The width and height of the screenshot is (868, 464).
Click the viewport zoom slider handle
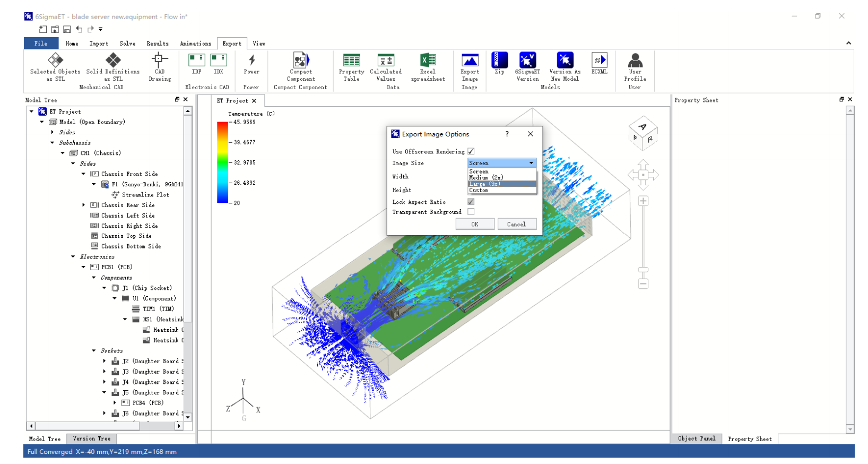643,270
